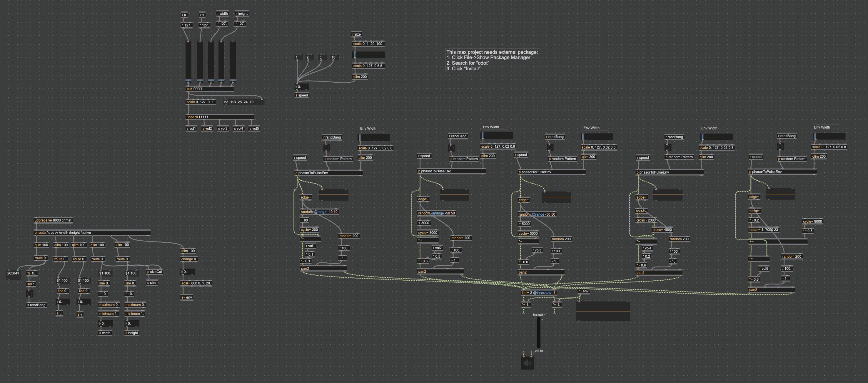Viewport: 868px width, 383px height.
Task: Click the scope display below r~ env
Action: 603,311
